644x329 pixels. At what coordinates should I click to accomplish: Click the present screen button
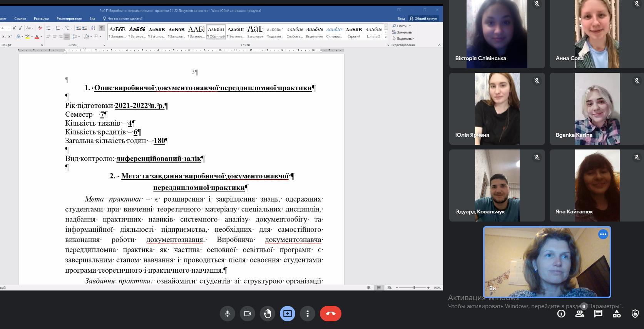coord(288,314)
